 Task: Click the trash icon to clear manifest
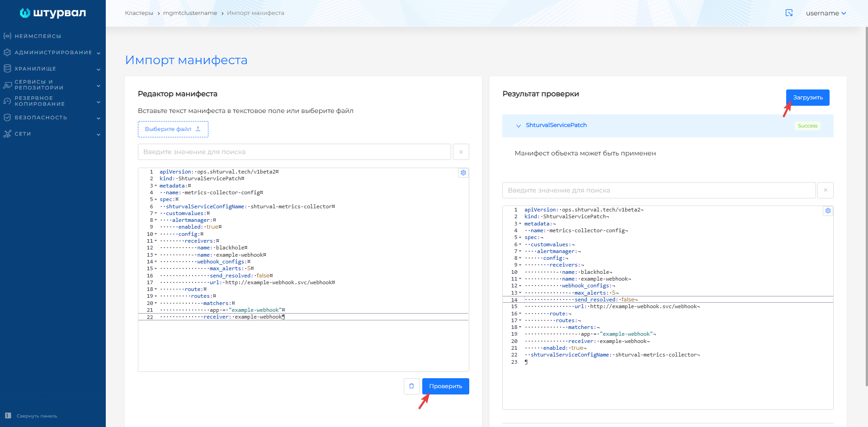[x=412, y=386]
